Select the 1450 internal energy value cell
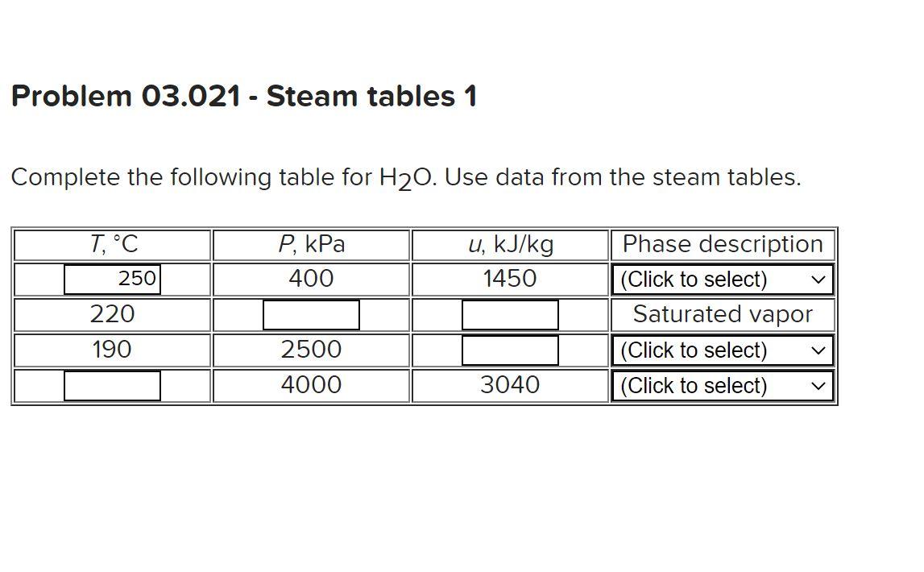This screenshot has height=572, width=924. [509, 278]
